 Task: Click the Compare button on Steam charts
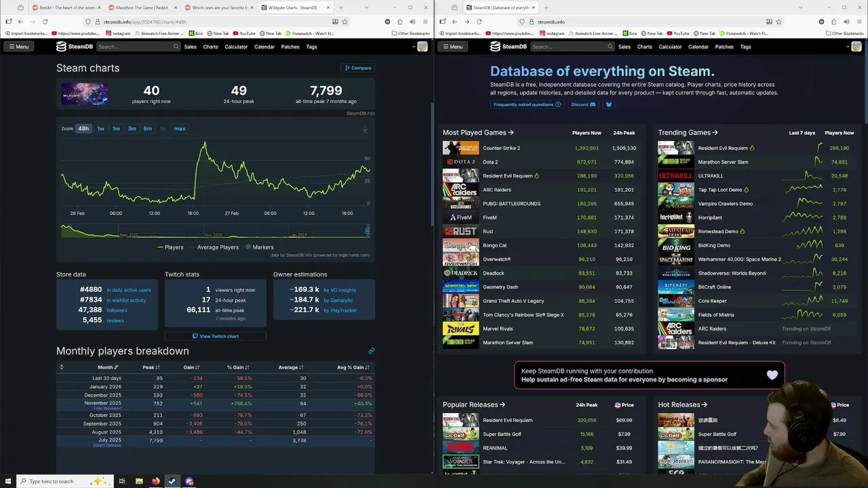pos(358,68)
